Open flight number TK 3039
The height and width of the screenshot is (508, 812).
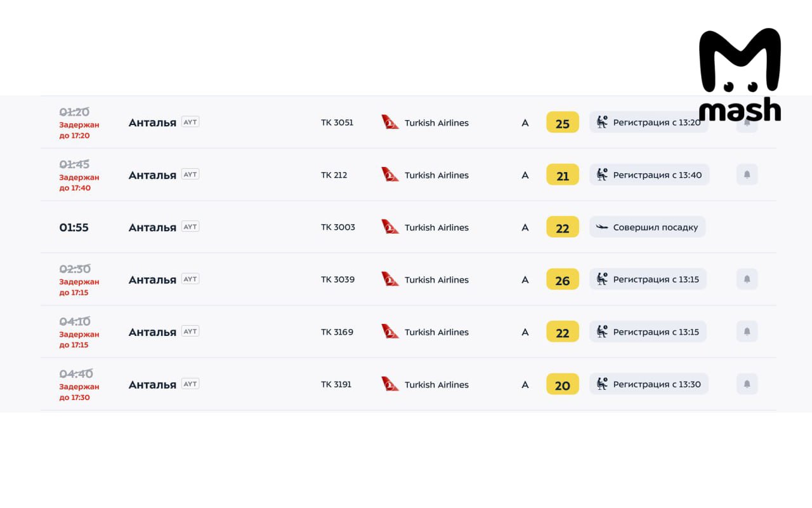(337, 279)
